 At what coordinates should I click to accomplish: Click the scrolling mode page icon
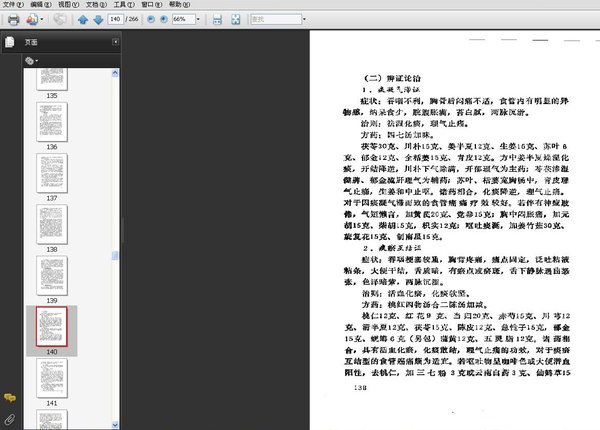217,19
